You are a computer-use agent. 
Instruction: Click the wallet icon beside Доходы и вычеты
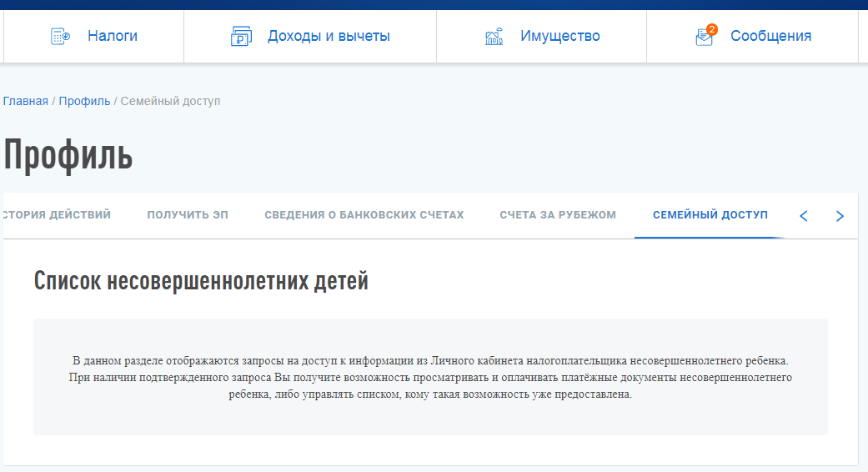pos(241,37)
